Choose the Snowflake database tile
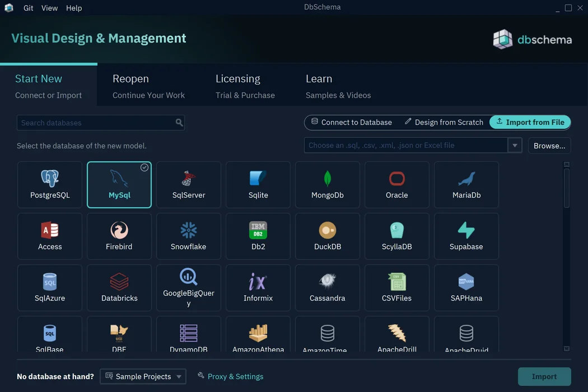The height and width of the screenshot is (392, 588). pyautogui.click(x=189, y=236)
